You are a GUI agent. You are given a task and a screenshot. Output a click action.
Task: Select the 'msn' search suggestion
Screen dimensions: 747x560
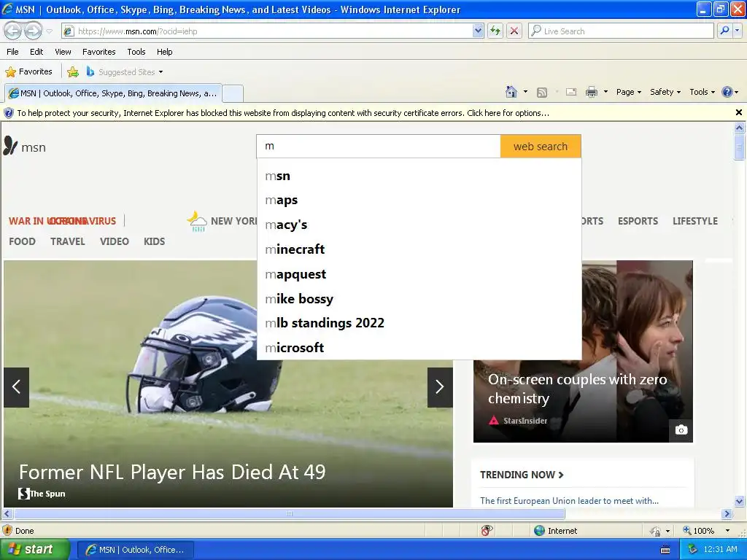[x=419, y=176]
